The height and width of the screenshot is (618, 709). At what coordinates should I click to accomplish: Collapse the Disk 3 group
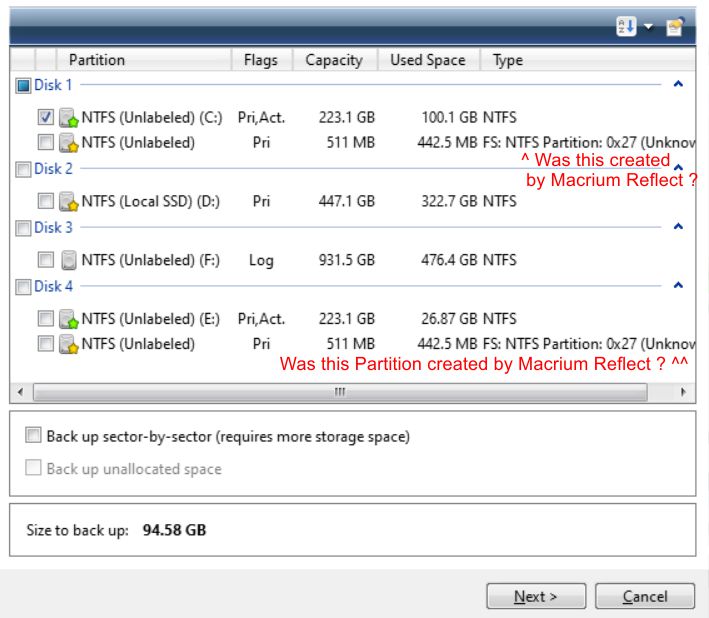678,226
